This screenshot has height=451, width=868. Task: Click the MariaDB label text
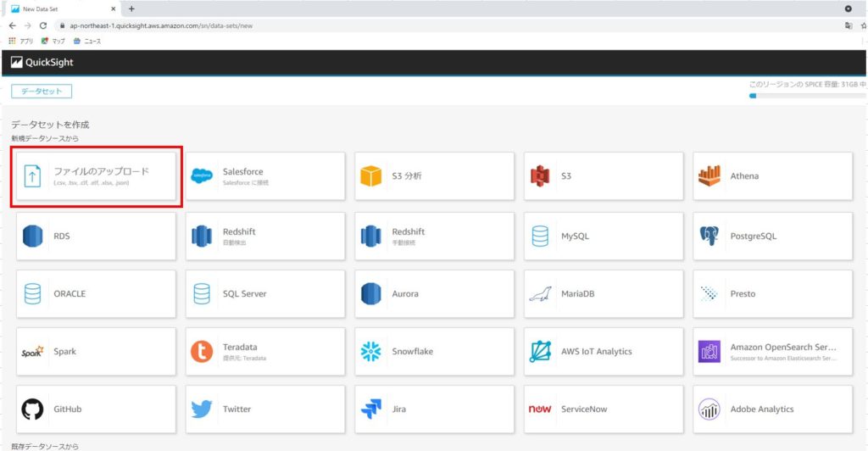[578, 294]
